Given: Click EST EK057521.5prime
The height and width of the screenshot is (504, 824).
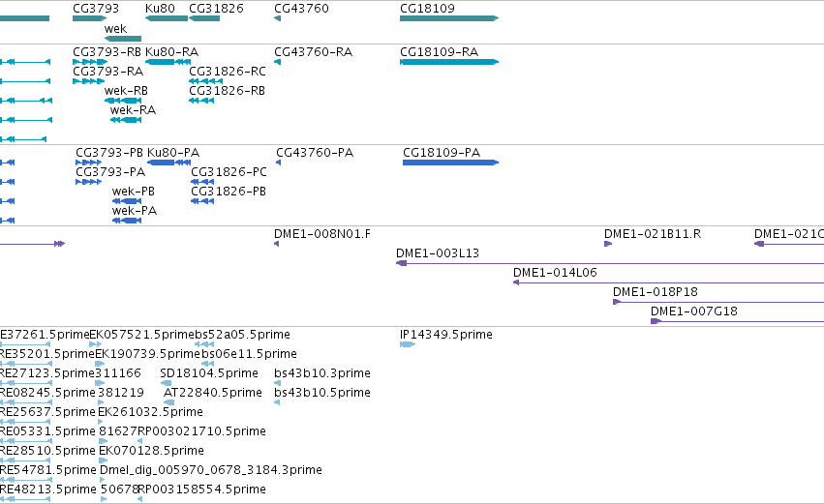Looking at the screenshot, I should [142, 335].
